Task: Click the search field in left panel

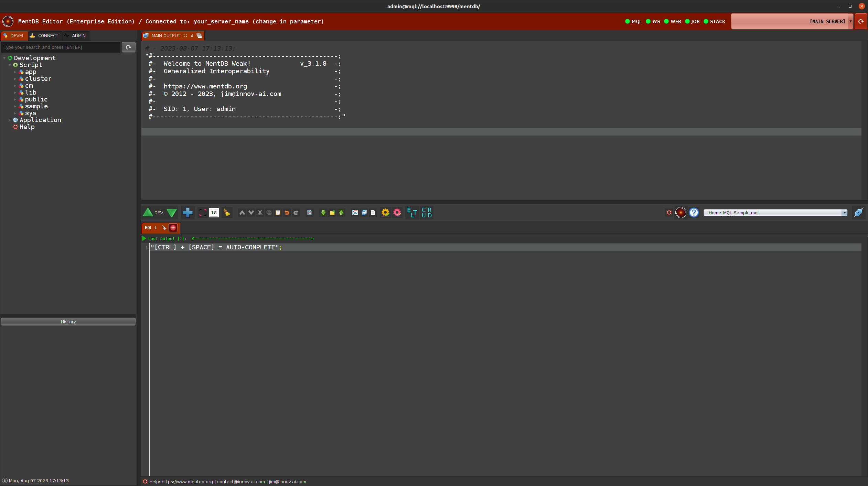Action: coord(61,47)
